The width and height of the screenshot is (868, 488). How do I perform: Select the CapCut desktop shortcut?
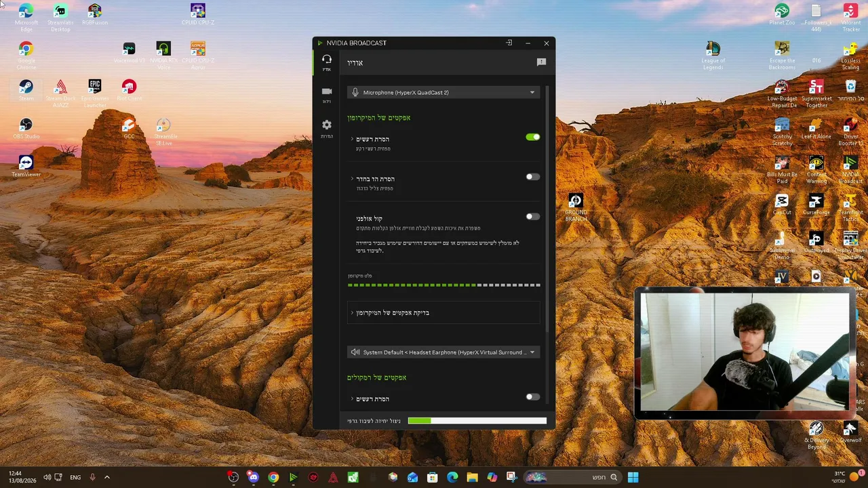[x=782, y=204]
